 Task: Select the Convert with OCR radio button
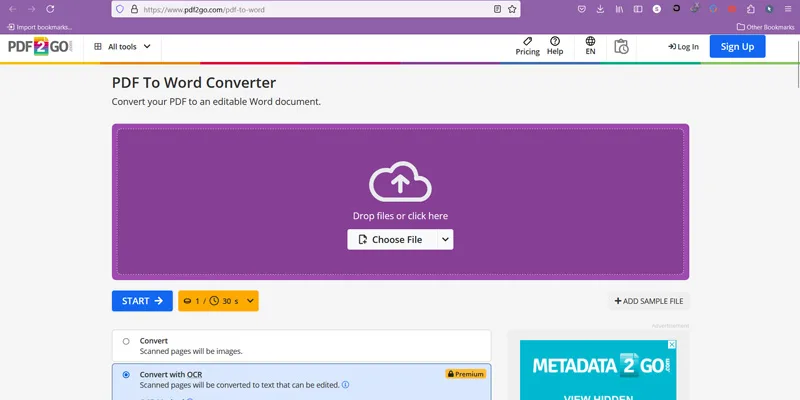126,375
